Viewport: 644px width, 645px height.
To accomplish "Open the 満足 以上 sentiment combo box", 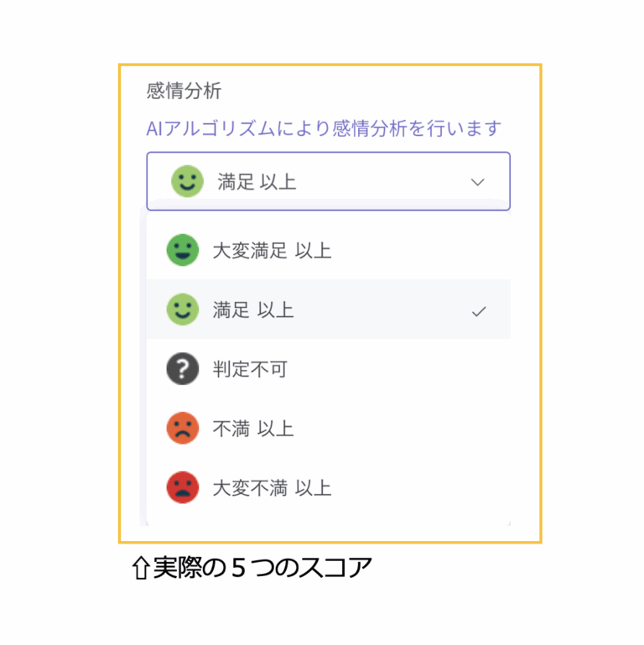I will click(x=328, y=181).
